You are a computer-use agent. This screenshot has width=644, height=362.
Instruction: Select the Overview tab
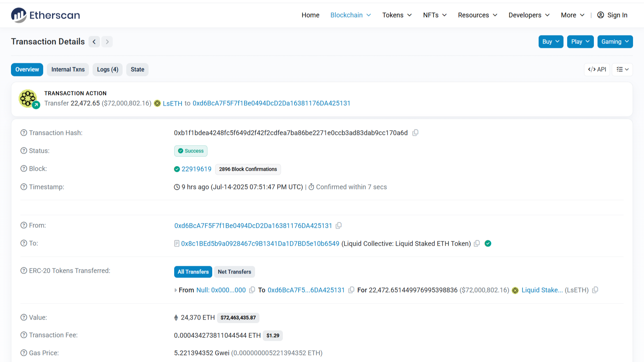[27, 69]
